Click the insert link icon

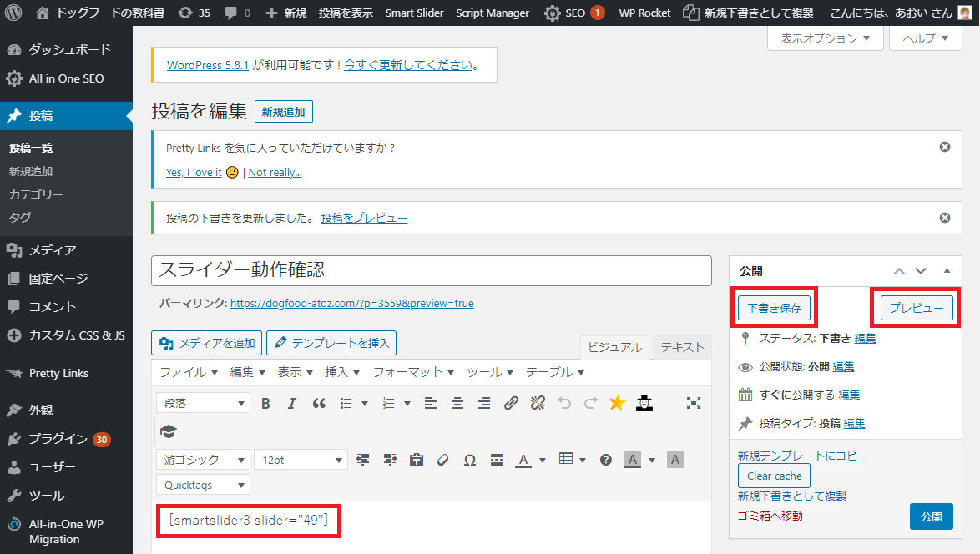[x=511, y=403]
